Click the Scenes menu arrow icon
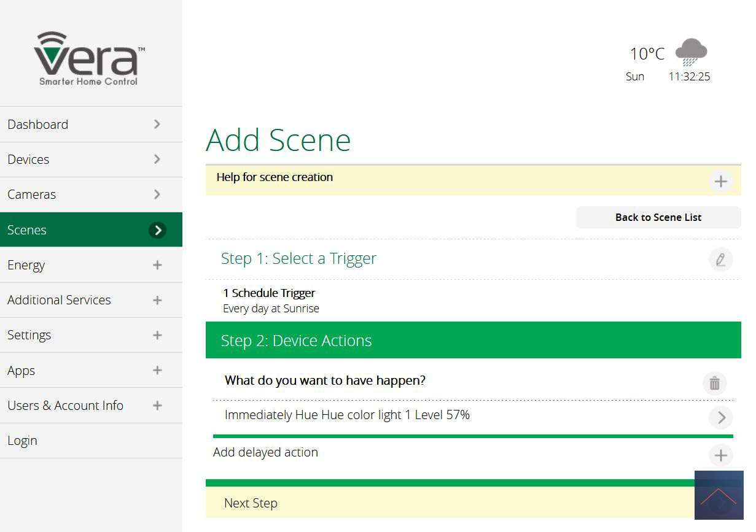This screenshot has width=756, height=532. [157, 230]
